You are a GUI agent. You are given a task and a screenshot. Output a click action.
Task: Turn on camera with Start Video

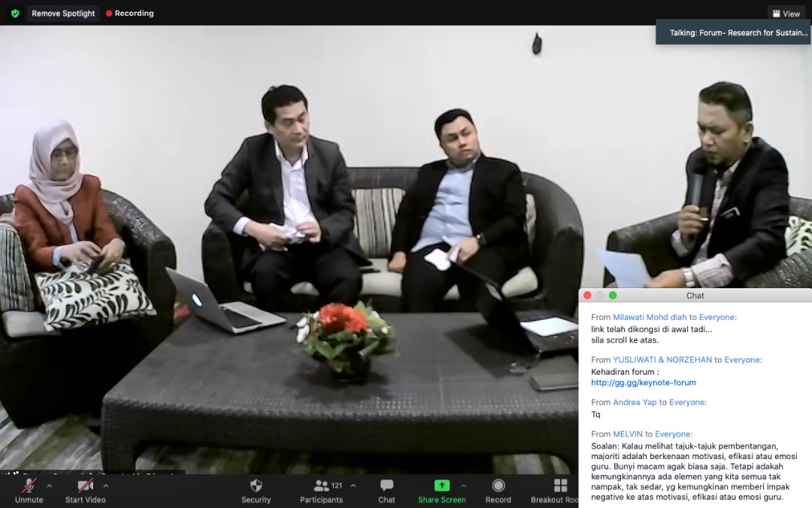coord(85,485)
